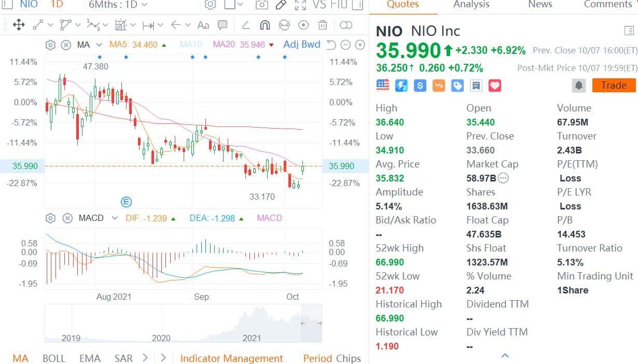Click the price alert bell icon
The height and width of the screenshot is (364, 638).
(x=579, y=86)
